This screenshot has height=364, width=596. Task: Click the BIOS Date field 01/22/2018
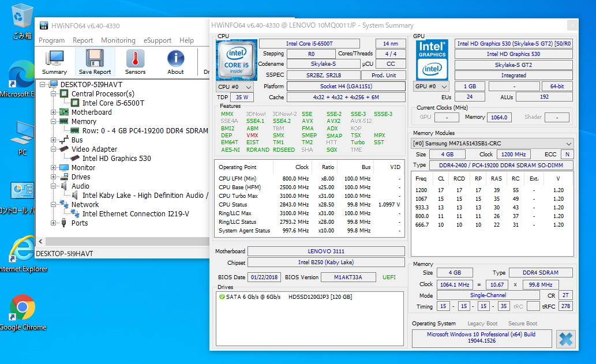(264, 277)
